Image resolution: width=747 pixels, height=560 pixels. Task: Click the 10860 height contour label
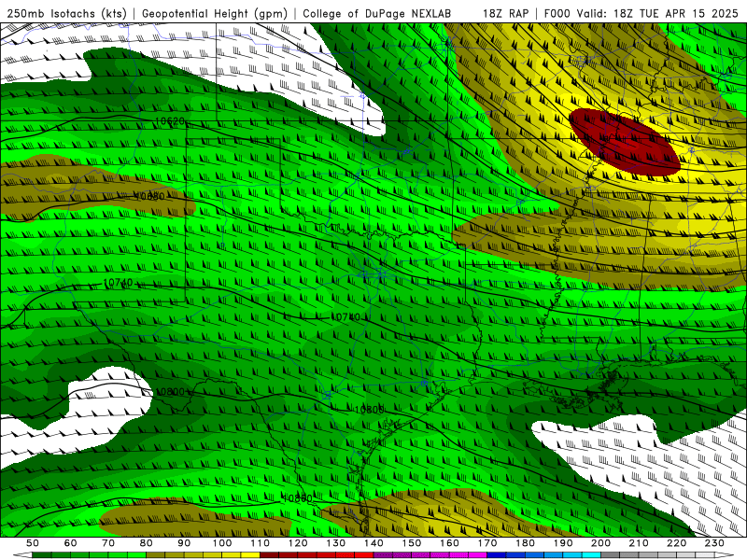(x=297, y=498)
